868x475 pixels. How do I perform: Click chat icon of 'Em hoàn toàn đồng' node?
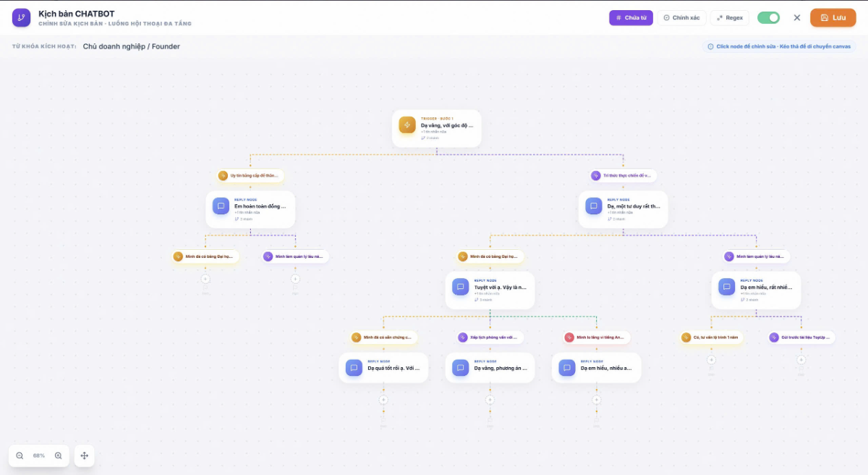coord(221,206)
